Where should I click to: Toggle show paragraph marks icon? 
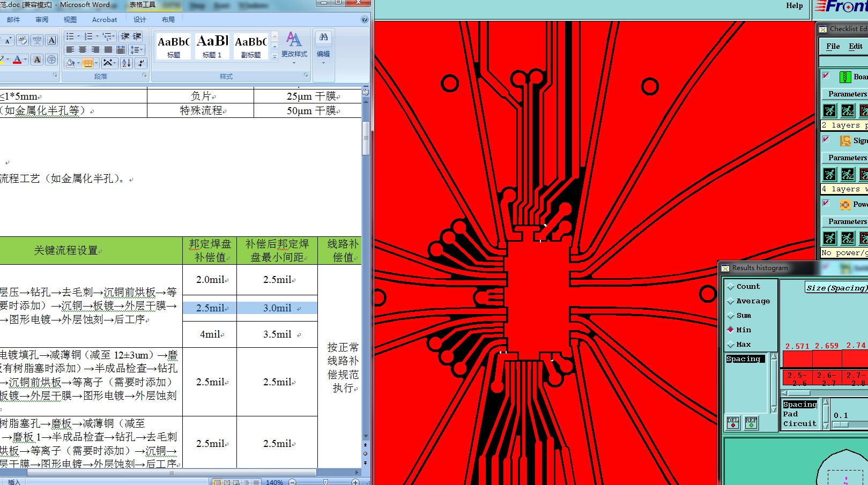tap(141, 63)
